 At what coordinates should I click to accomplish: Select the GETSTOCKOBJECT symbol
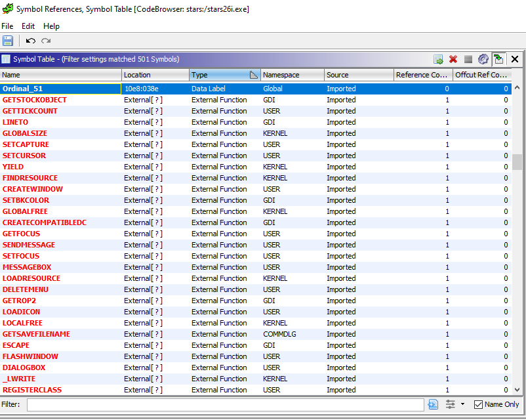pyautogui.click(x=34, y=100)
